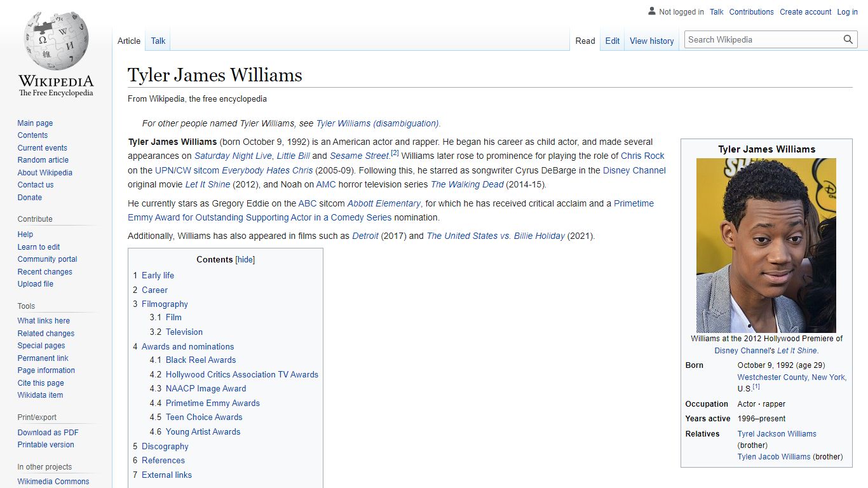The width and height of the screenshot is (868, 488).
Task: Open What links here tool
Action: click(43, 321)
